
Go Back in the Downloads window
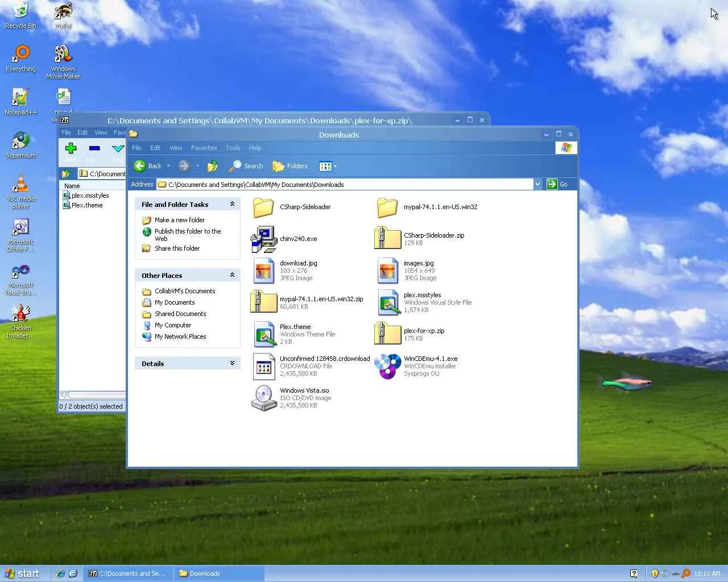[148, 166]
